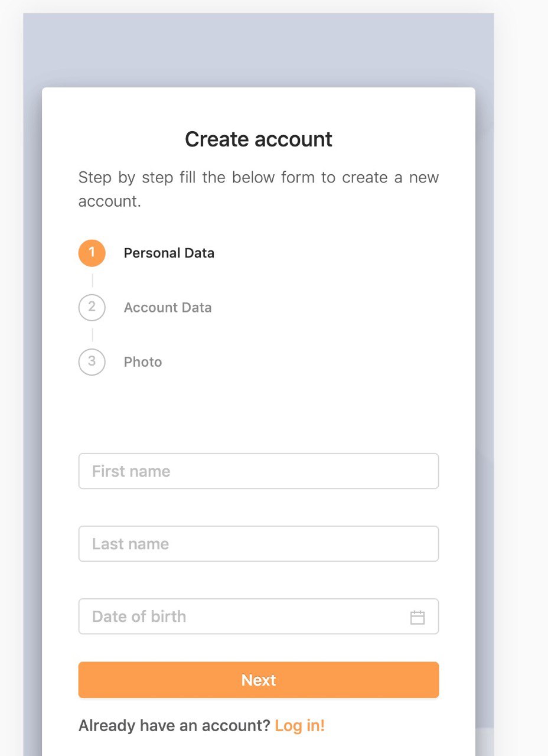Select the step 3 circle indicator
Screen dimensions: 548x756
coord(92,362)
